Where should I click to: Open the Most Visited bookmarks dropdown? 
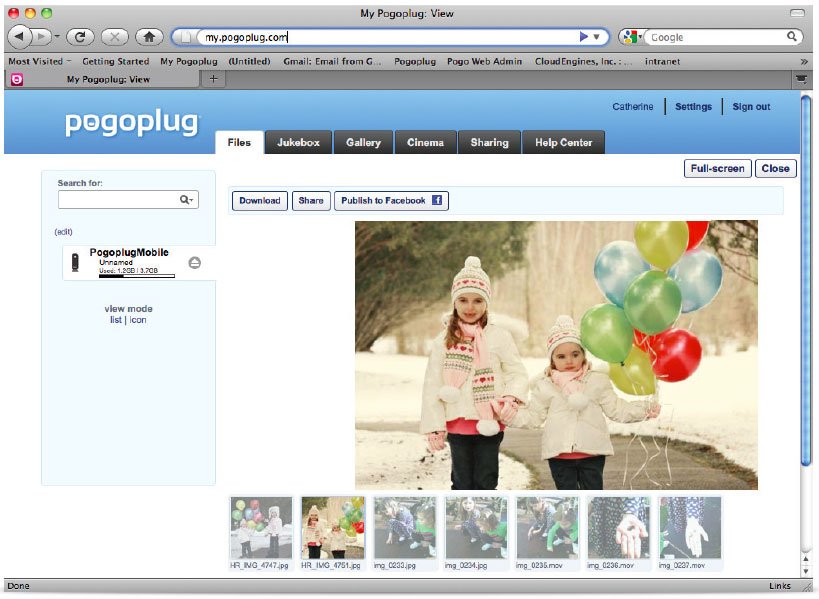39,61
